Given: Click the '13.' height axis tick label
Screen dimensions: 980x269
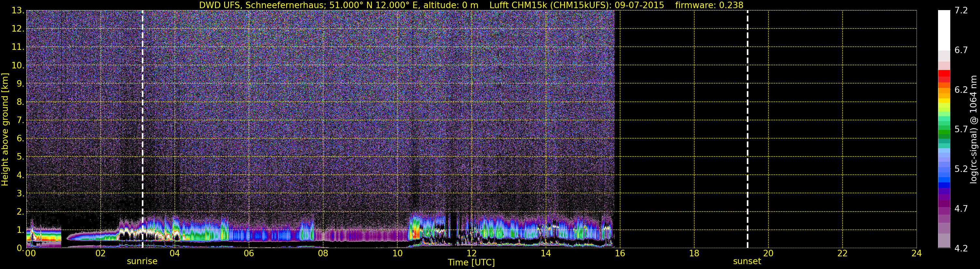Looking at the screenshot, I should (x=18, y=10).
